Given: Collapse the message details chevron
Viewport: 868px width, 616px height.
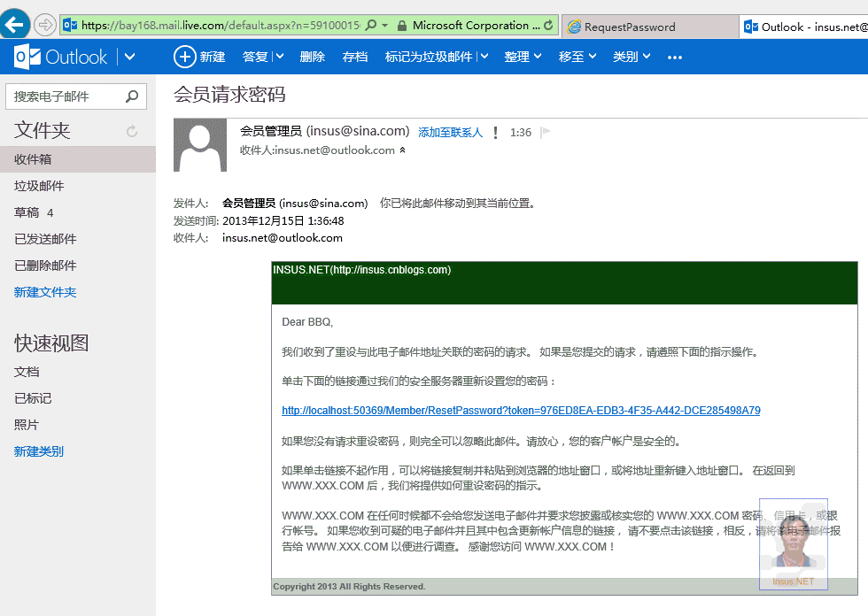Looking at the screenshot, I should point(402,150).
